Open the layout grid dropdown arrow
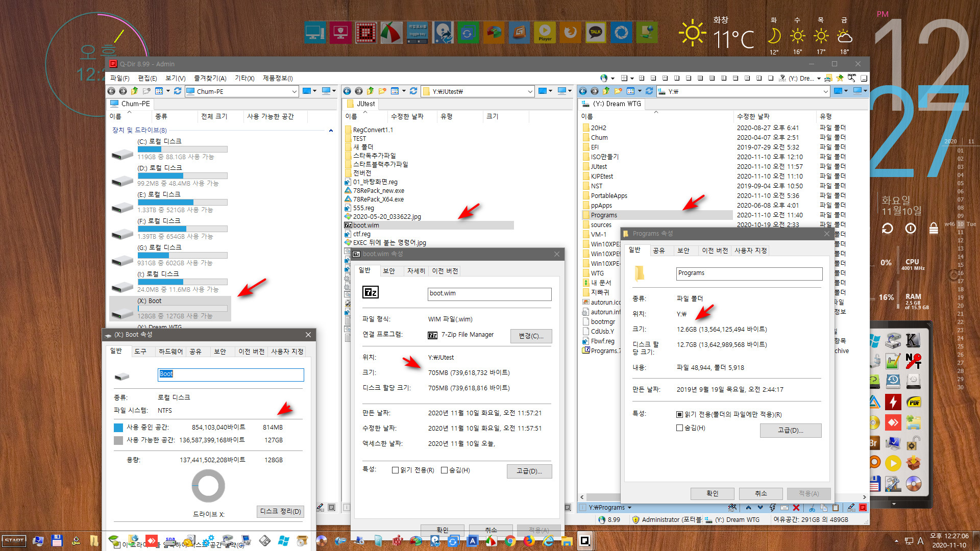This screenshot has width=980, height=551. pyautogui.click(x=632, y=78)
